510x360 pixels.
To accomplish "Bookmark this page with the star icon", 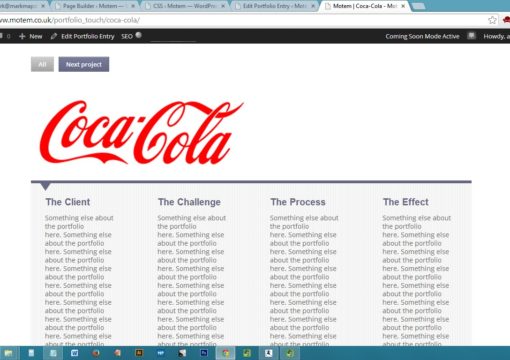I will (x=492, y=20).
